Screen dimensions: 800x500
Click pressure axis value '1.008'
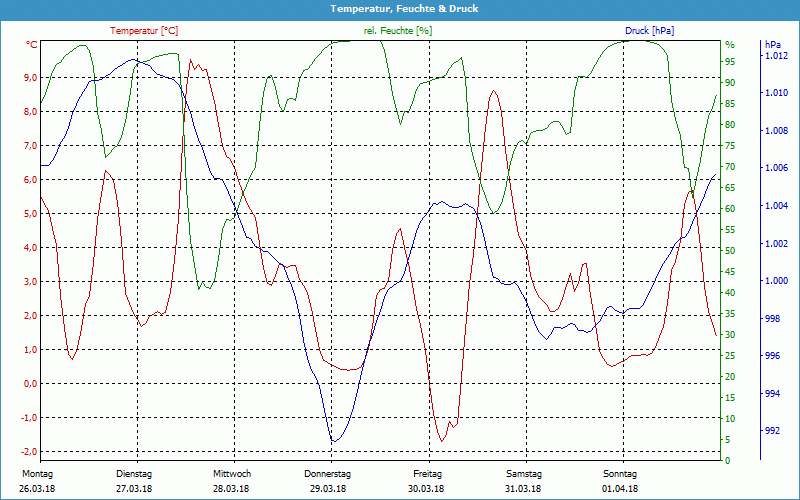(x=776, y=131)
